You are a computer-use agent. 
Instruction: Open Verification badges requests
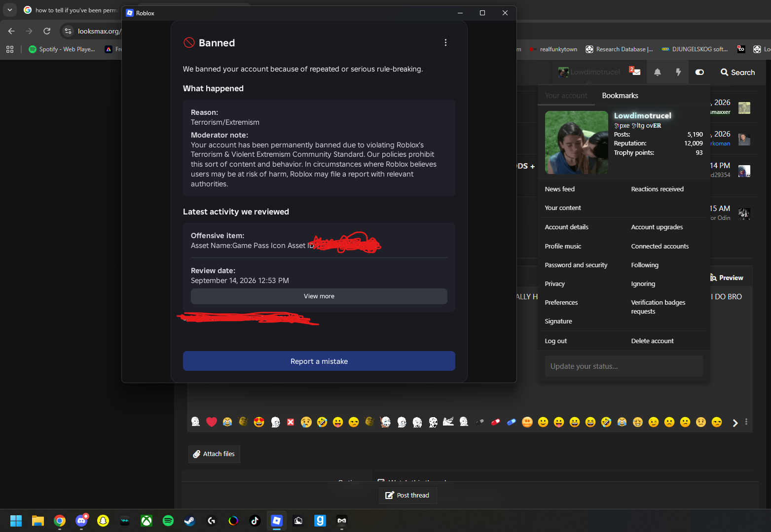[658, 307]
